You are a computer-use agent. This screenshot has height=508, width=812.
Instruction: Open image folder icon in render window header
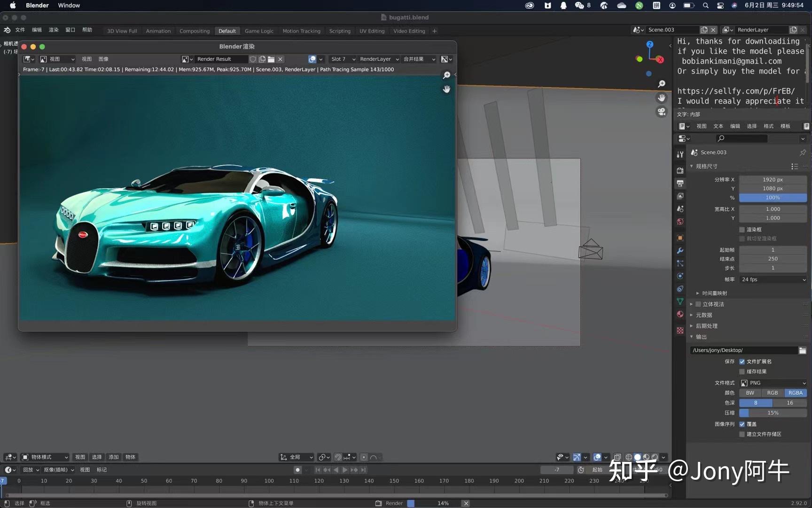click(x=271, y=59)
